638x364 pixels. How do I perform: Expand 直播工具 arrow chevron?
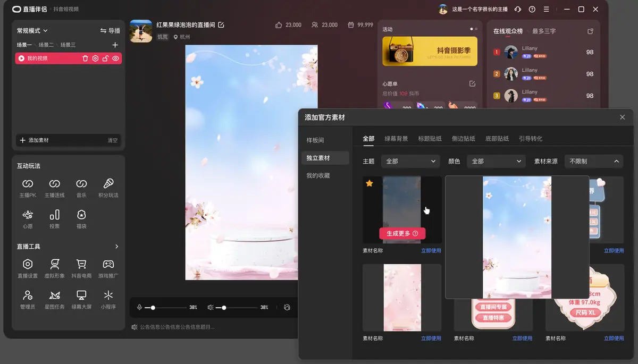(x=116, y=247)
